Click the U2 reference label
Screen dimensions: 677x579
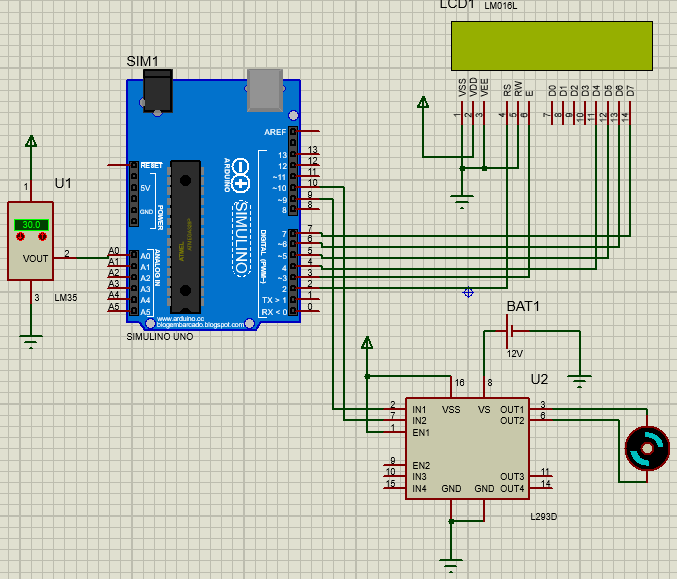(539, 379)
